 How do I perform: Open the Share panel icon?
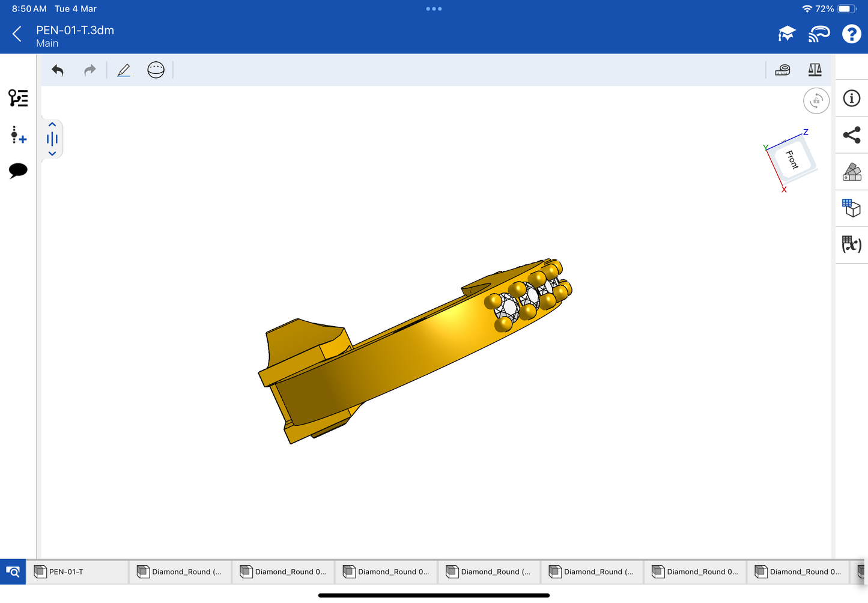(x=852, y=135)
